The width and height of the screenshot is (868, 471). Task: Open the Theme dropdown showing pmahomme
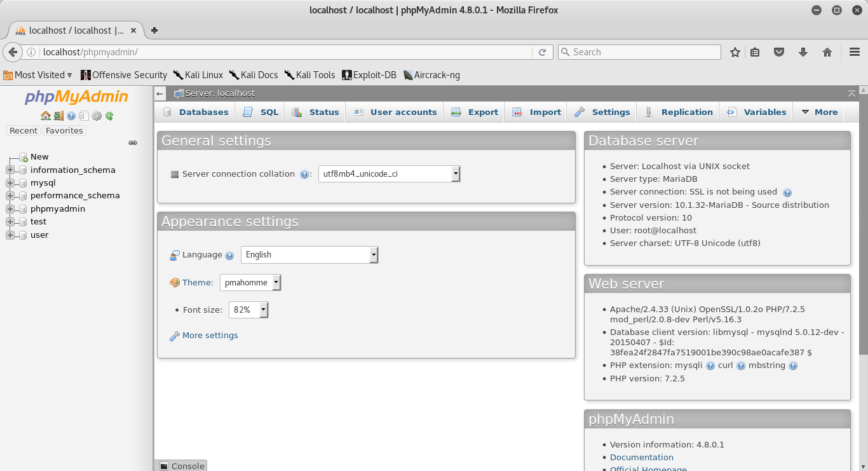tap(250, 283)
